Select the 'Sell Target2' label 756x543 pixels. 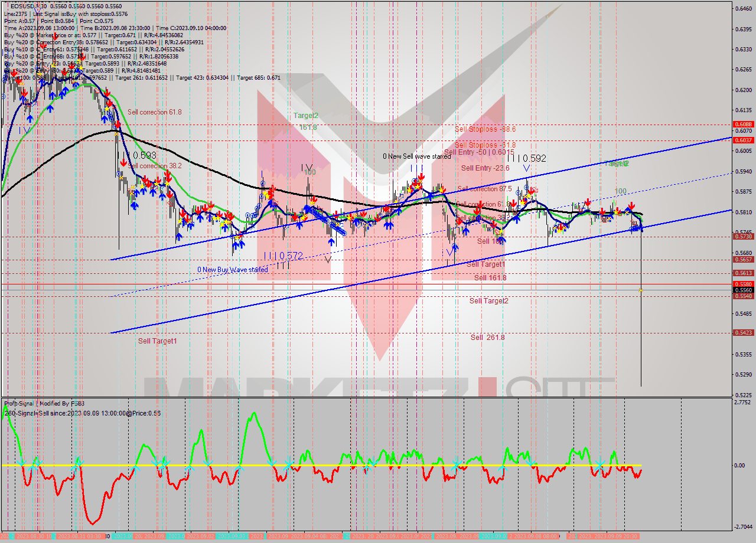tap(489, 300)
